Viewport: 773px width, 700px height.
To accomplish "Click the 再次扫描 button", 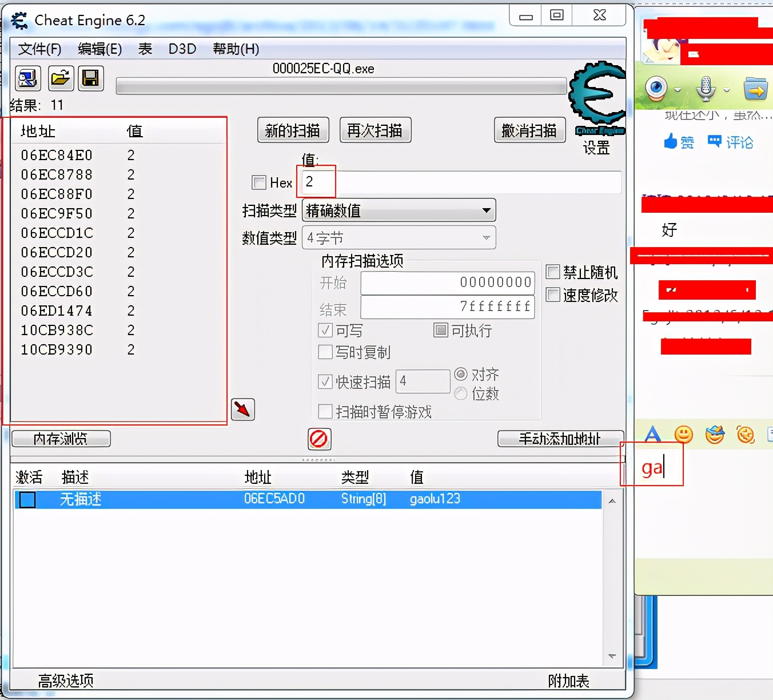I will point(376,130).
